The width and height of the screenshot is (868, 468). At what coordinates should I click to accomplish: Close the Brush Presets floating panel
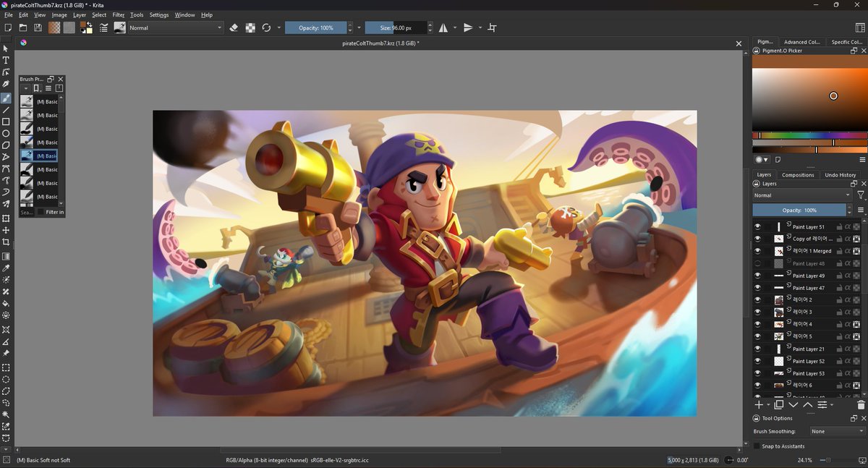pyautogui.click(x=61, y=79)
